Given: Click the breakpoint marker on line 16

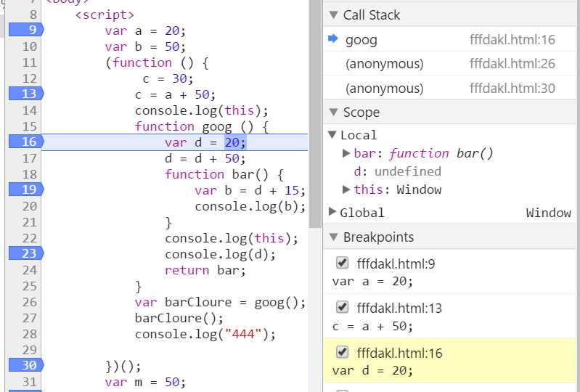Looking at the screenshot, I should (x=25, y=142).
